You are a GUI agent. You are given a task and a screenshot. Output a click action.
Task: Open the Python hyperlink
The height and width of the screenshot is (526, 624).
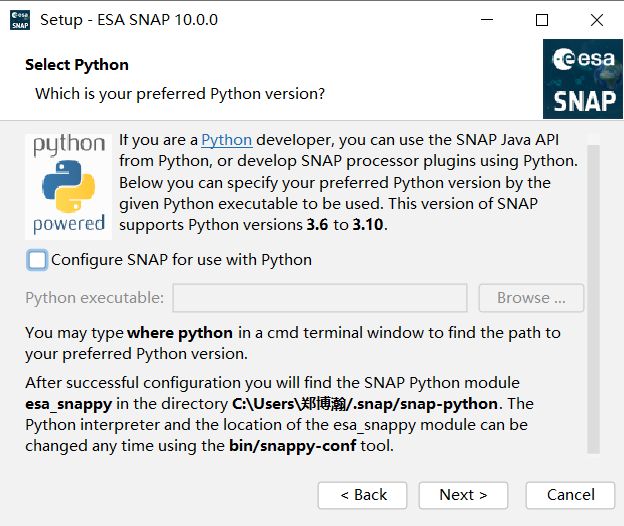(x=226, y=140)
